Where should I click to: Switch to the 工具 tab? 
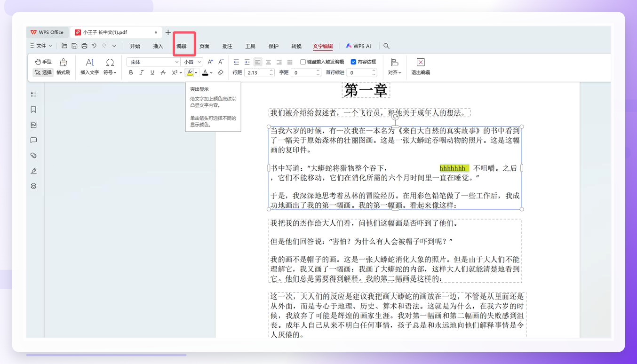[x=250, y=46]
